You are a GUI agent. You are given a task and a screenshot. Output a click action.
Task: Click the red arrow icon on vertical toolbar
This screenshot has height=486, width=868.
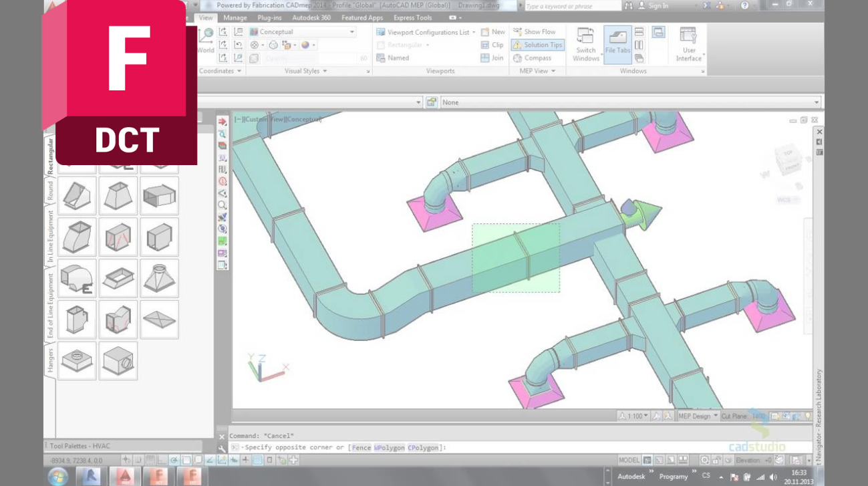tap(223, 122)
